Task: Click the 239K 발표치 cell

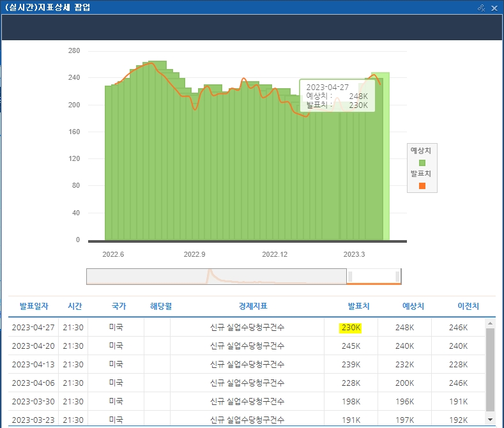Action: point(351,364)
